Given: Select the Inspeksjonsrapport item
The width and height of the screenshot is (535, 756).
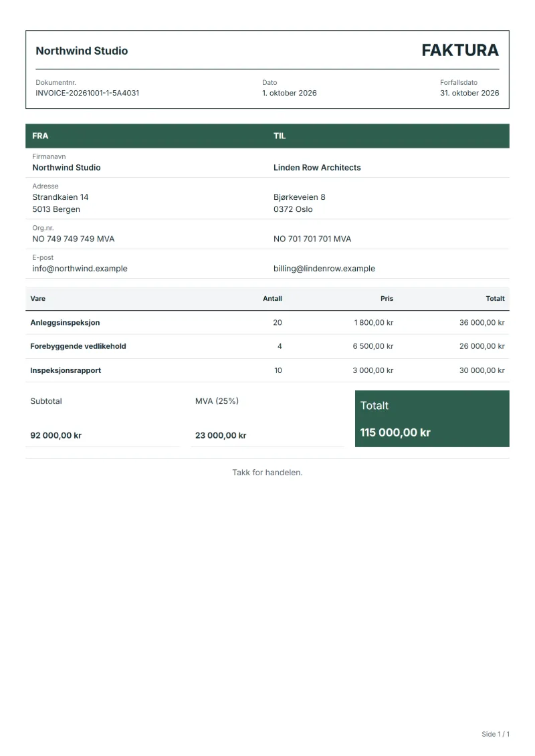Looking at the screenshot, I should coord(66,370).
